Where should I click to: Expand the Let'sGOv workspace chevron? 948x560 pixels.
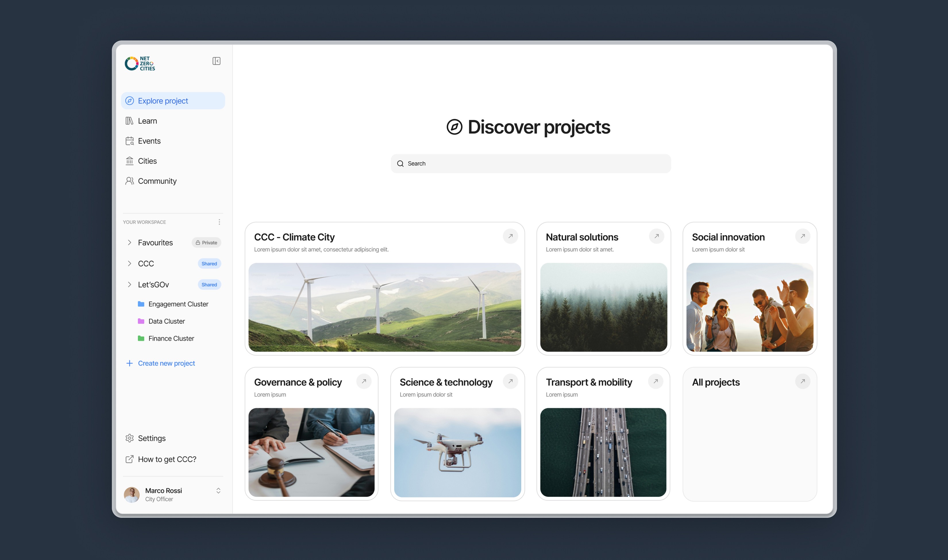coord(130,285)
